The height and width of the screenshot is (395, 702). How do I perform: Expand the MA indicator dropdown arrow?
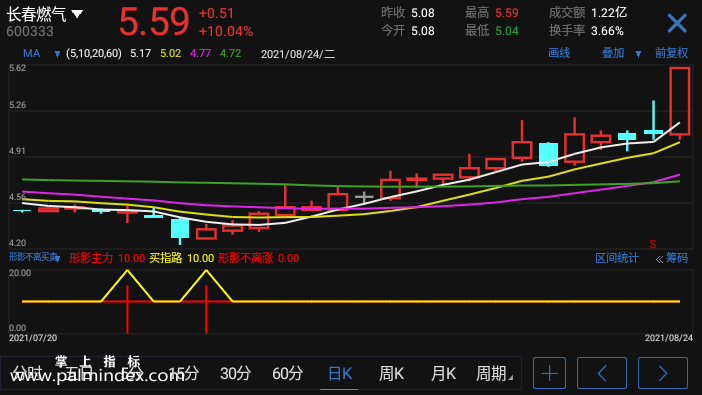pyautogui.click(x=57, y=54)
